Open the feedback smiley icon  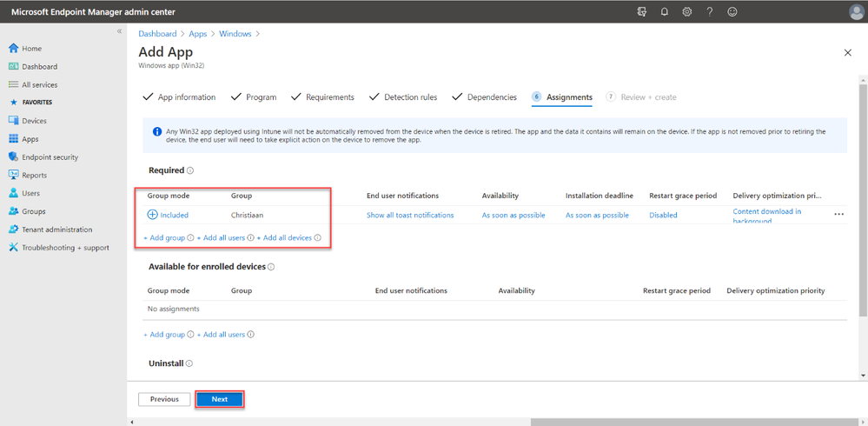tap(732, 11)
